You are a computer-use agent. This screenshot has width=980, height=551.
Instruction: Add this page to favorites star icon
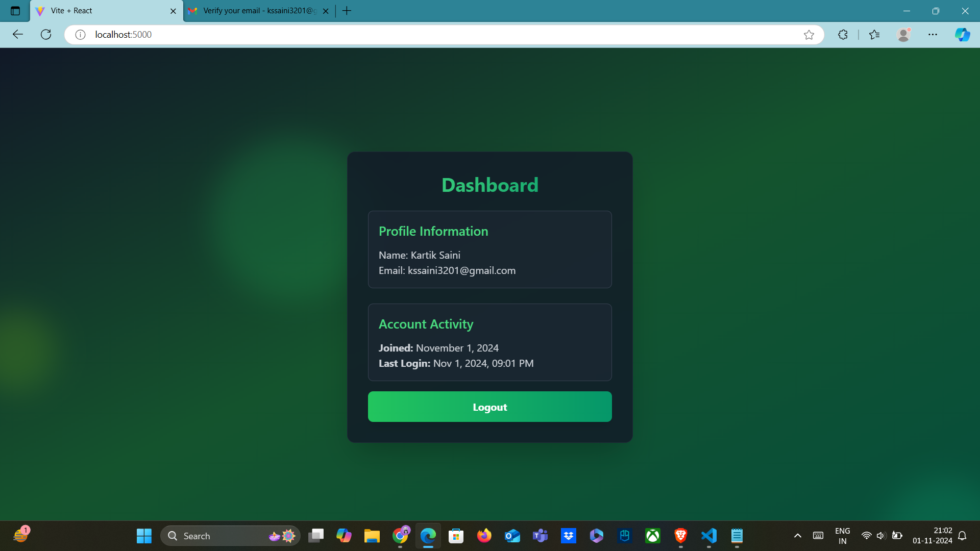tap(808, 35)
